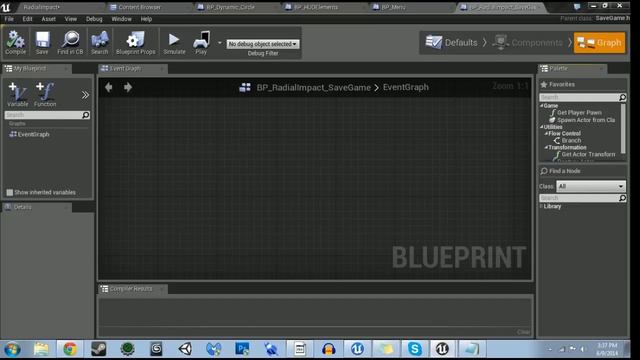Add a new Function

point(45,94)
